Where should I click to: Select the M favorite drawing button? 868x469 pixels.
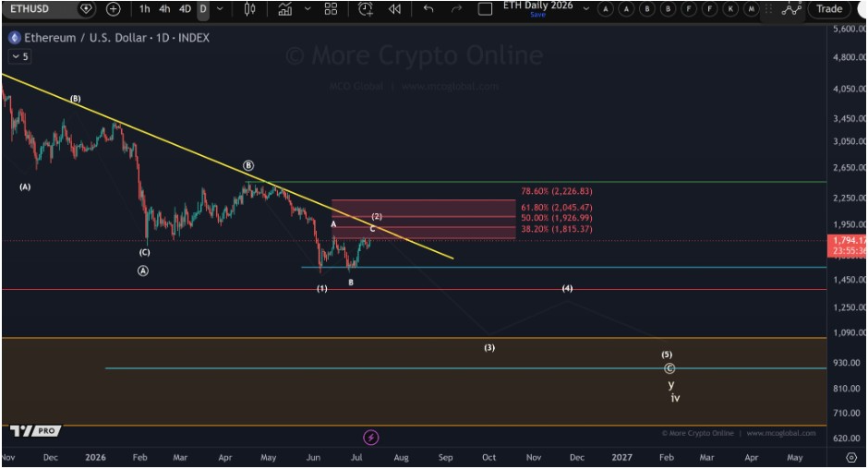tap(752, 9)
